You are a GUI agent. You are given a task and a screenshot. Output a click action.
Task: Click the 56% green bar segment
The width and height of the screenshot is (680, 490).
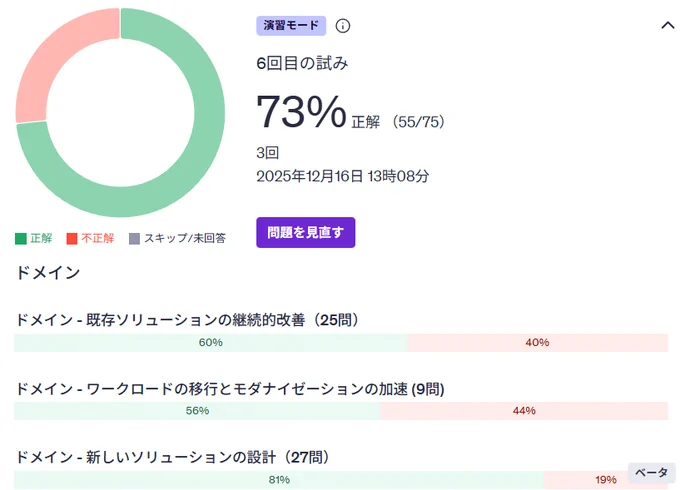pyautogui.click(x=197, y=411)
